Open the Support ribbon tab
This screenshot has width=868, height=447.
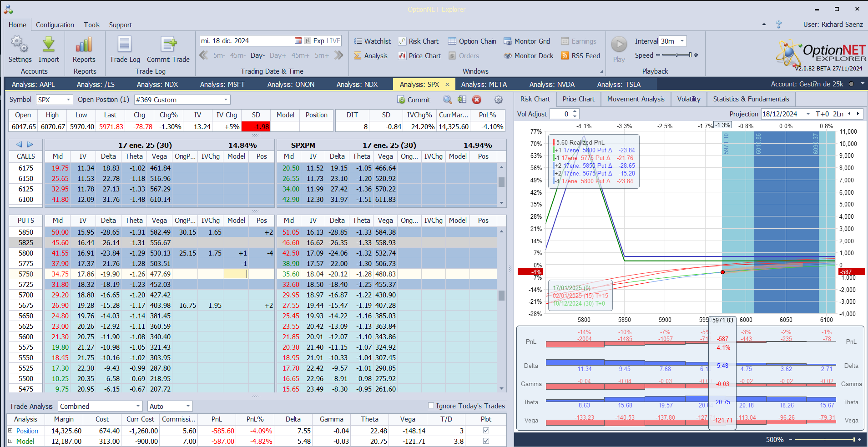point(121,25)
